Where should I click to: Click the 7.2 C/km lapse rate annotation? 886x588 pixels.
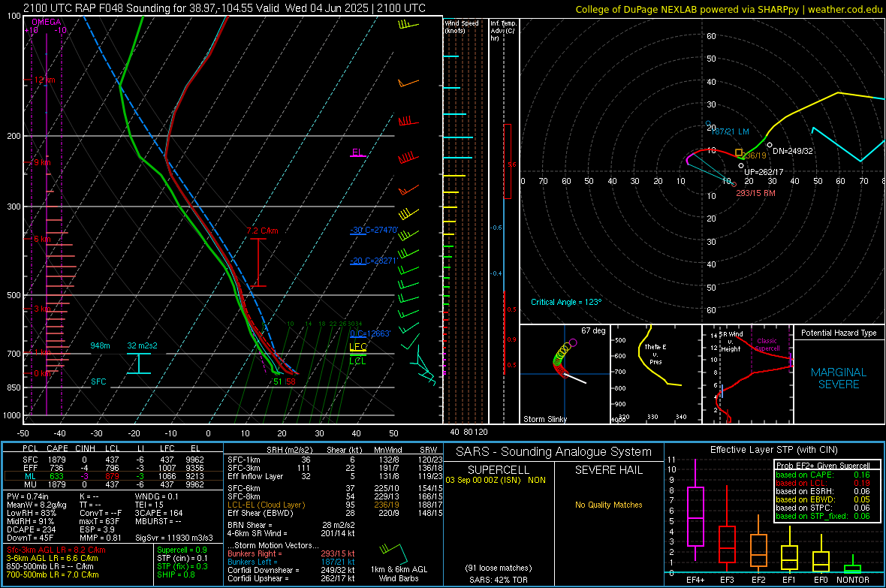tap(262, 231)
